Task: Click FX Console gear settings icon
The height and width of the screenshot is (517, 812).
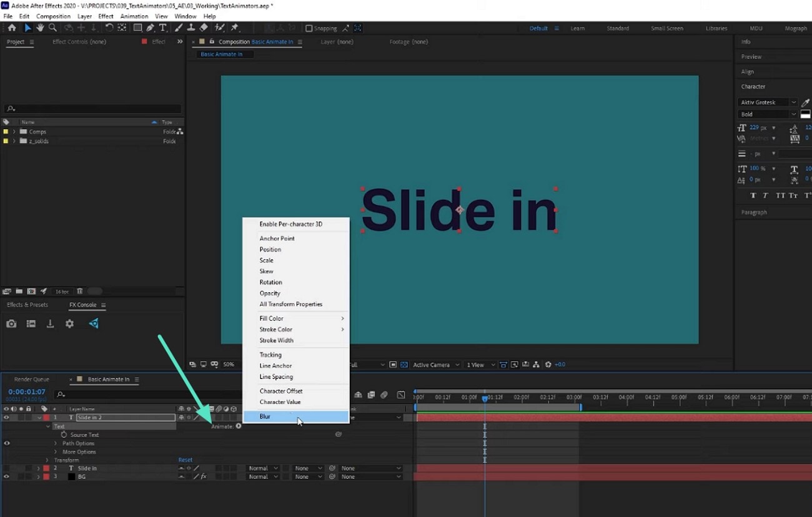Action: [69, 324]
